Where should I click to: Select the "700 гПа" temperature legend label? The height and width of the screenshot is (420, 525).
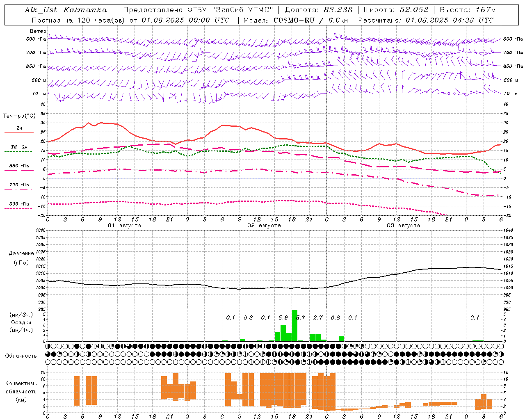pyautogui.click(x=19, y=185)
